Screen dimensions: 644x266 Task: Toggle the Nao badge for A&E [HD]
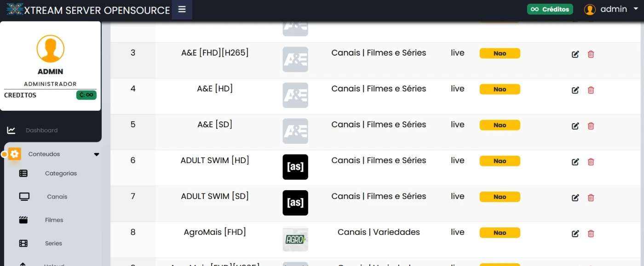500,89
